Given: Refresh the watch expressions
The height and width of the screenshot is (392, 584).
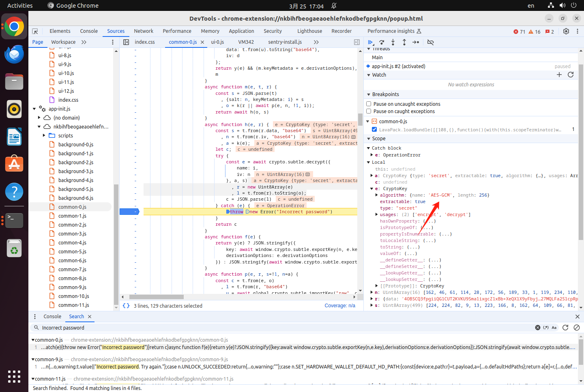Looking at the screenshot, I should click(x=571, y=75).
